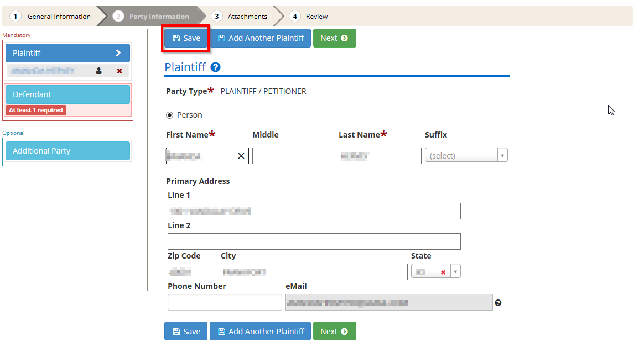Click the person icon in plaintiff entry

pyautogui.click(x=99, y=71)
